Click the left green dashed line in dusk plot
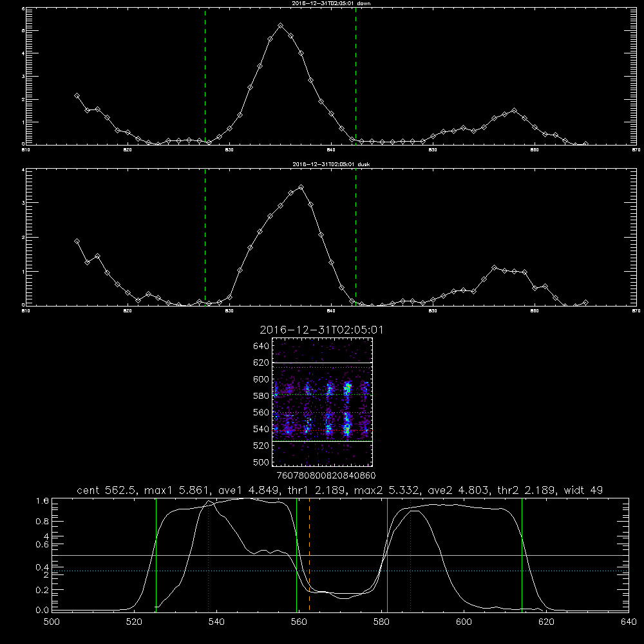Image resolution: width=644 pixels, height=644 pixels. coord(205,237)
